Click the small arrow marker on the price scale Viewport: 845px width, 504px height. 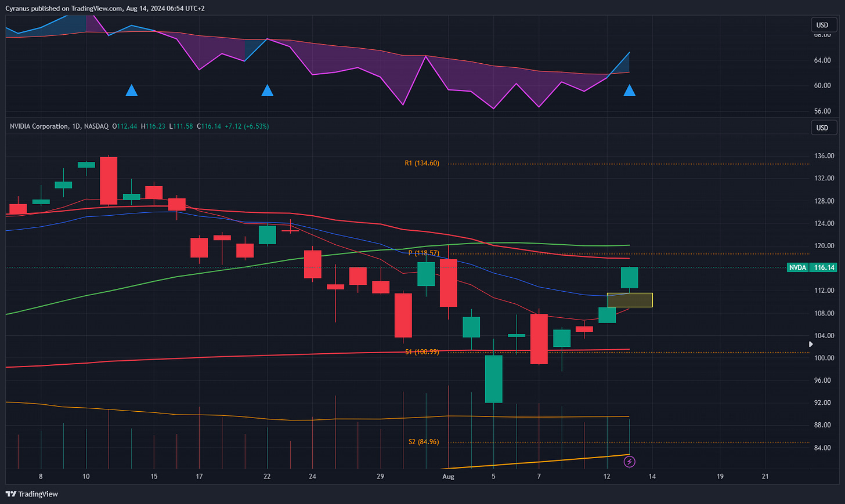pos(811,344)
